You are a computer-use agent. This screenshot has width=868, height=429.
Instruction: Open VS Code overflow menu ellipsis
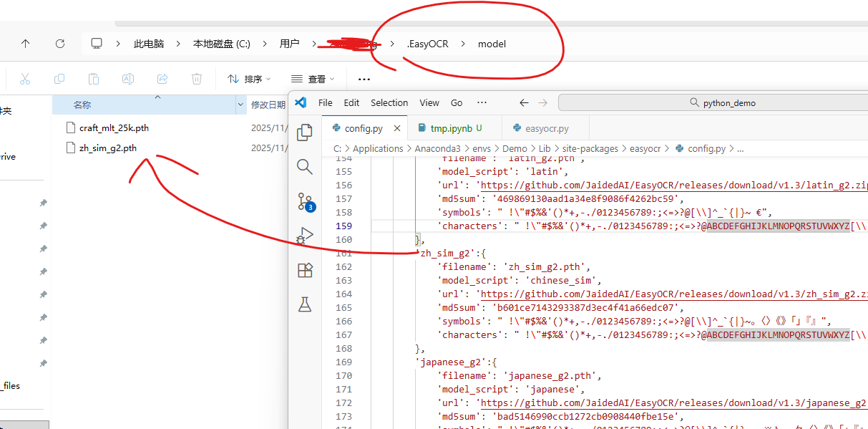pyautogui.click(x=482, y=102)
